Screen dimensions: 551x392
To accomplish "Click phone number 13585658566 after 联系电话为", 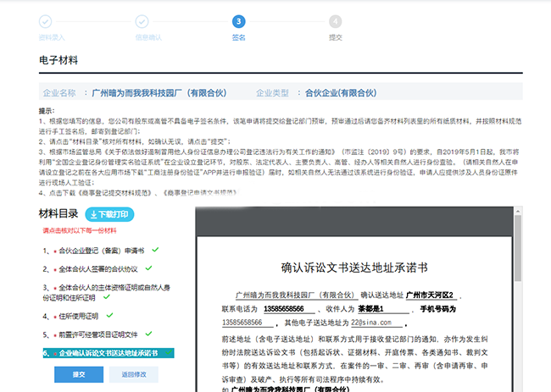I will coord(284,309).
